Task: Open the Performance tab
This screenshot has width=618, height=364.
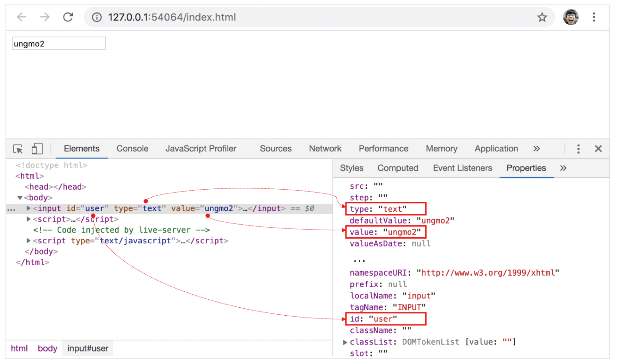Action: pyautogui.click(x=384, y=149)
